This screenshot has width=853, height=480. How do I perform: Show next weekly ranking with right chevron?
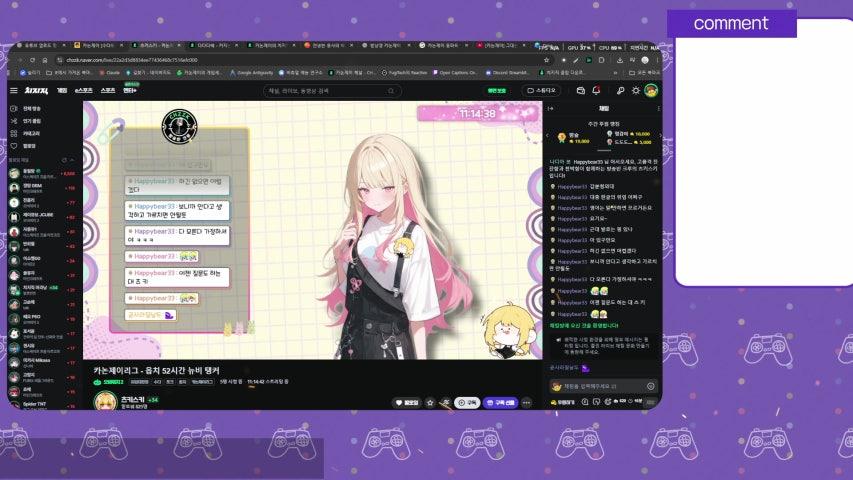(660, 136)
